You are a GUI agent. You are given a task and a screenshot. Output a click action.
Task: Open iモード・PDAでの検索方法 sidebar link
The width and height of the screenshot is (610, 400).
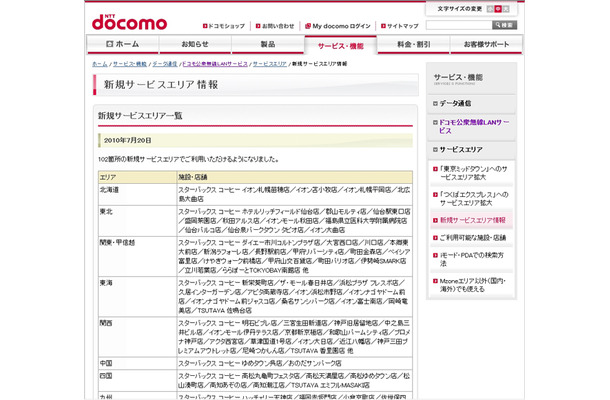tap(472, 259)
